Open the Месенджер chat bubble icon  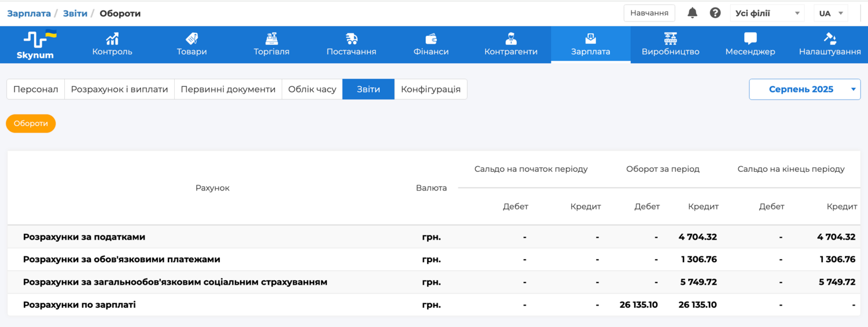click(x=750, y=39)
